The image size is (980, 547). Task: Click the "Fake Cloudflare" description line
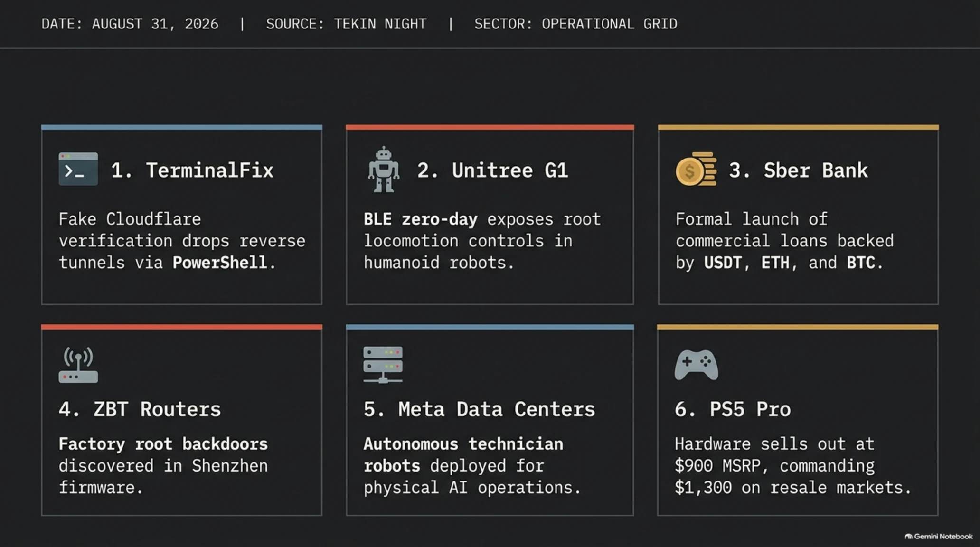pyautogui.click(x=130, y=219)
